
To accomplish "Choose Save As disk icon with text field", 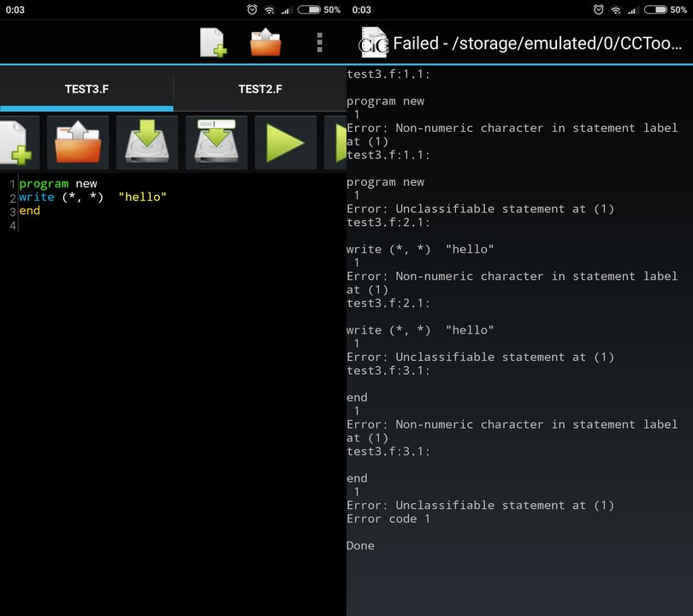I will tap(216, 143).
